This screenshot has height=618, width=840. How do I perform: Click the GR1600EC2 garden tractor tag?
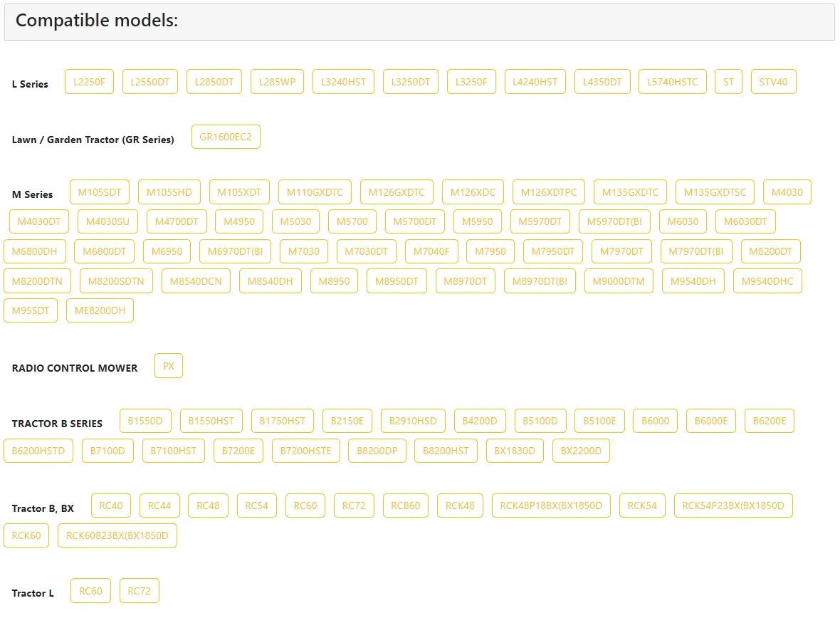pyautogui.click(x=226, y=137)
